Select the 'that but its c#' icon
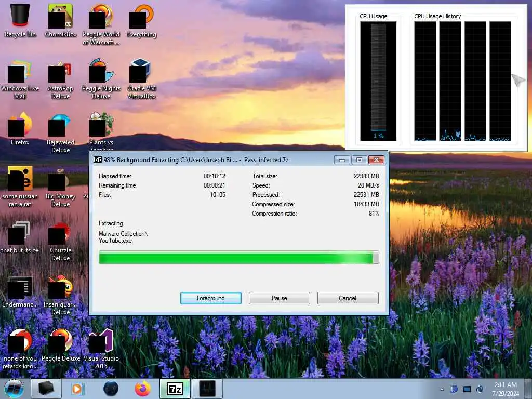The image size is (532, 399). pos(20,237)
